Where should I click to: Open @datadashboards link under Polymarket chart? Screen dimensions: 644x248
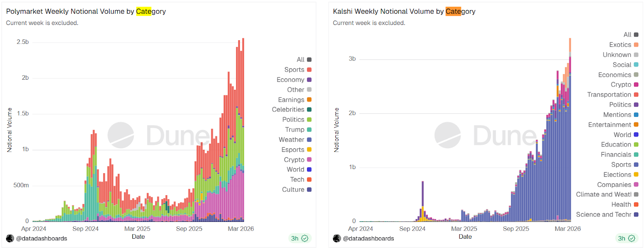41,238
